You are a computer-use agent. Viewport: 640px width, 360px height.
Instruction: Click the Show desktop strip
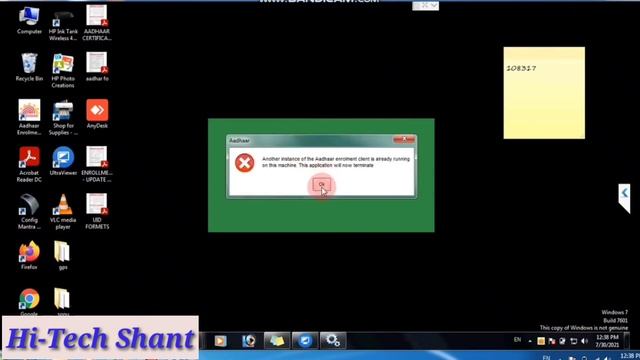tap(627, 341)
